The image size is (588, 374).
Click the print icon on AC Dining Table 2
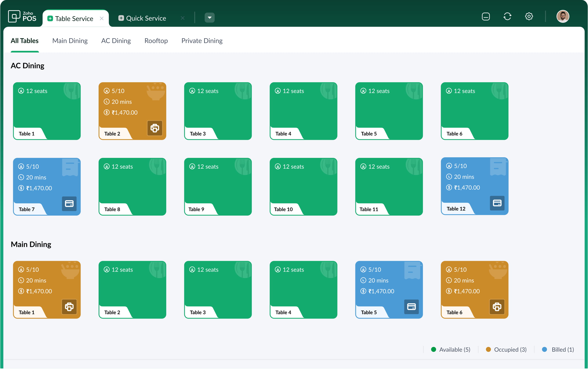coord(155,128)
